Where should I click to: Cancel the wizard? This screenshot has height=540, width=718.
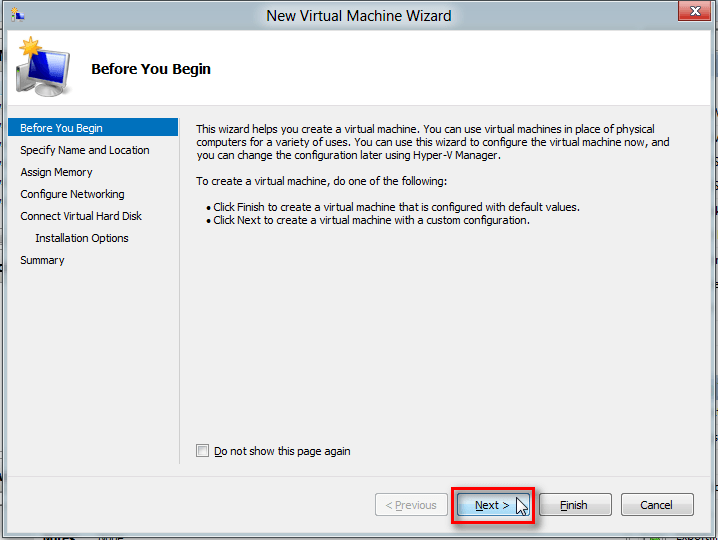(x=656, y=505)
